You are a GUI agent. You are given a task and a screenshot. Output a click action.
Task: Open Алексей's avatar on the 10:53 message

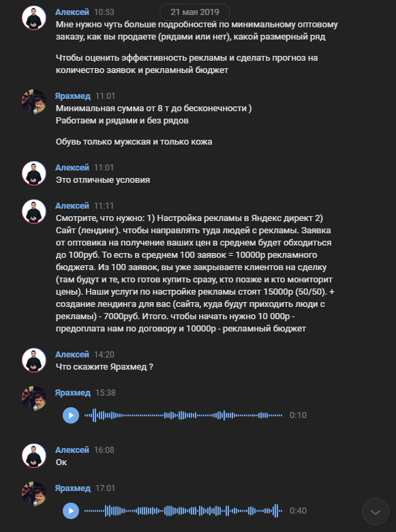34,18
